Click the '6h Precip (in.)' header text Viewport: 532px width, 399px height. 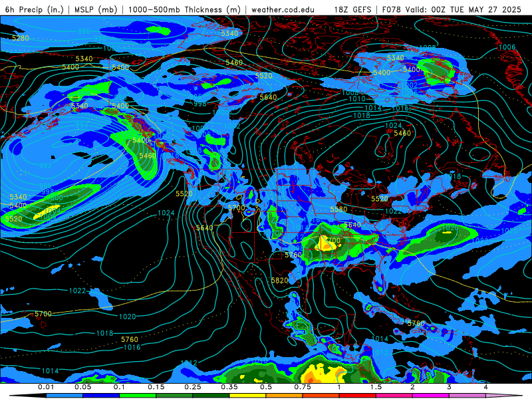coord(35,9)
